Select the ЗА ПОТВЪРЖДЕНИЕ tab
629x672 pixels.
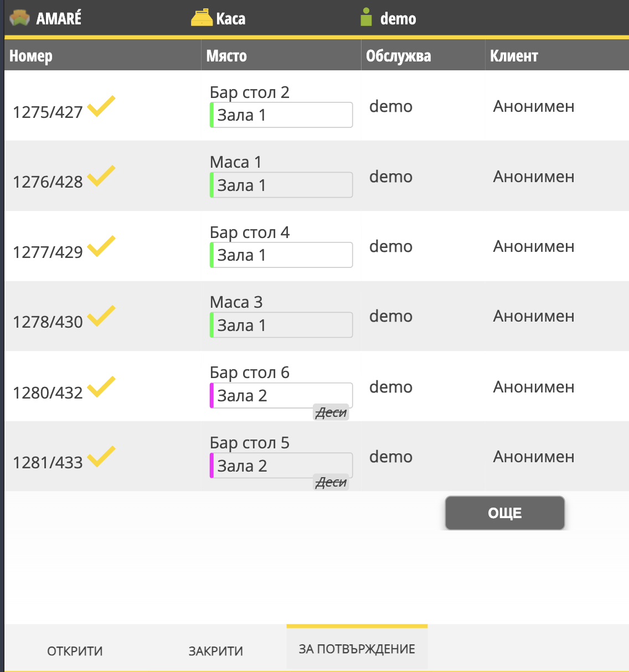tap(357, 649)
